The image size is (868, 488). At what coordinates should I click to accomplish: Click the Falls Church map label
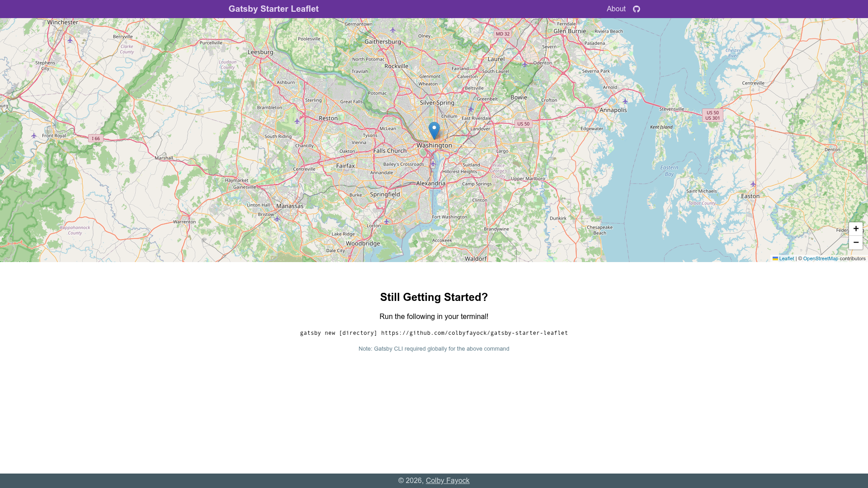click(x=390, y=151)
